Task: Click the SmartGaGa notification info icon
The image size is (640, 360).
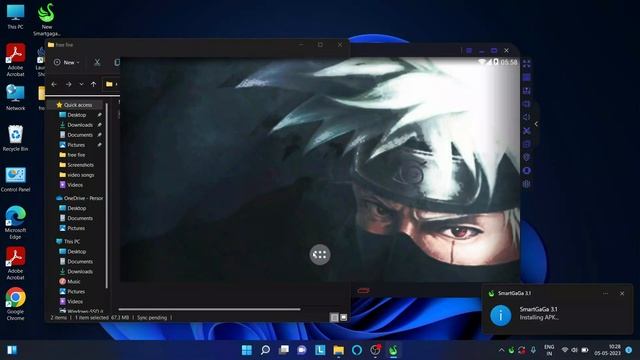Action: [x=500, y=315]
